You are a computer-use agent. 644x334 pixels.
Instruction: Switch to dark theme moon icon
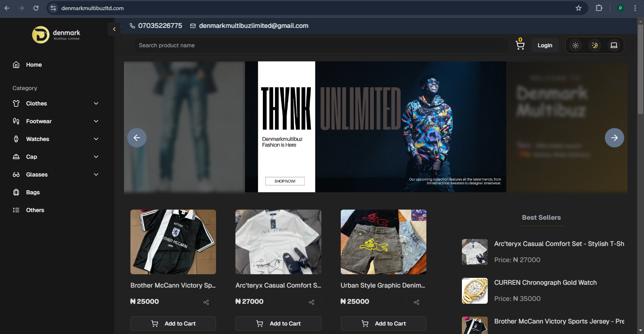click(595, 45)
